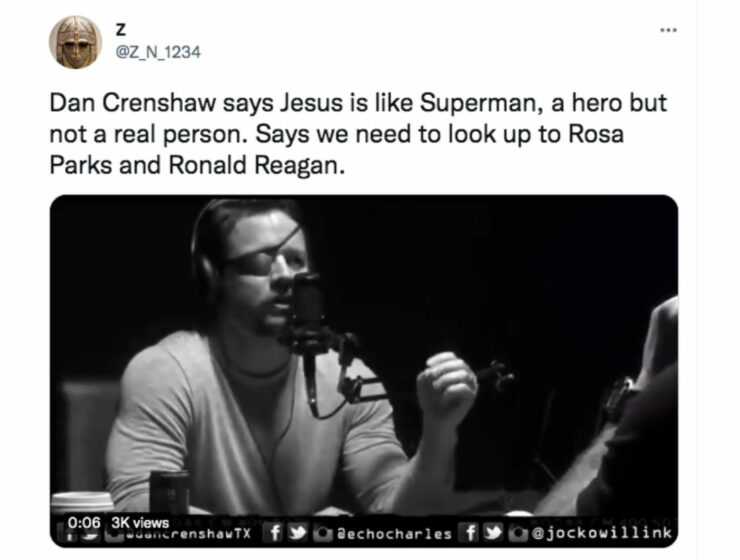This screenshot has height=560, width=740.
Task: Play the embedded black-and-white video
Action: 364,370
